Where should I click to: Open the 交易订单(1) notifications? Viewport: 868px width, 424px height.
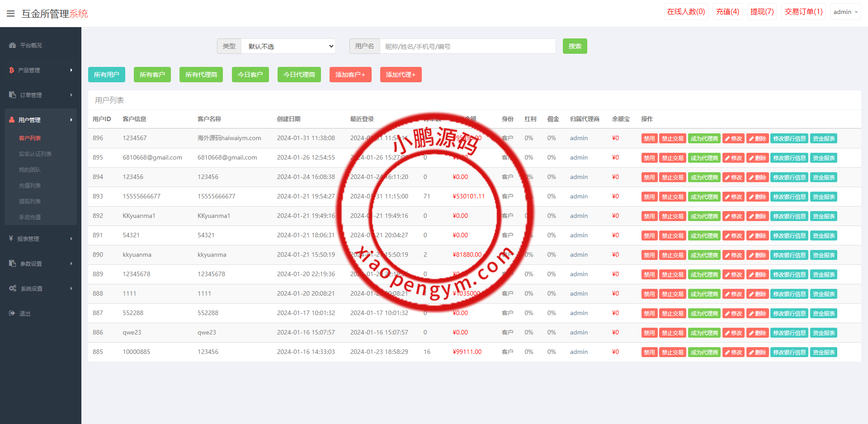click(804, 12)
